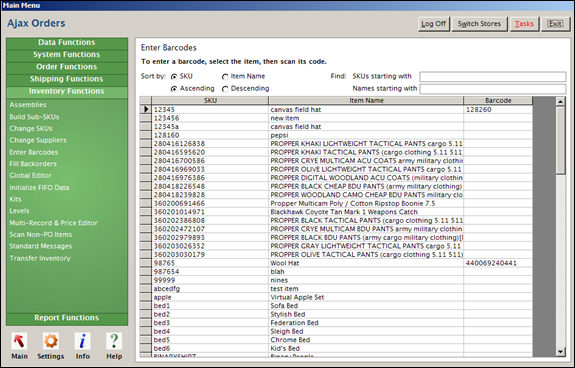This screenshot has width=575, height=368.
Task: Select SKU 987654 blah row
Action: click(x=337, y=272)
